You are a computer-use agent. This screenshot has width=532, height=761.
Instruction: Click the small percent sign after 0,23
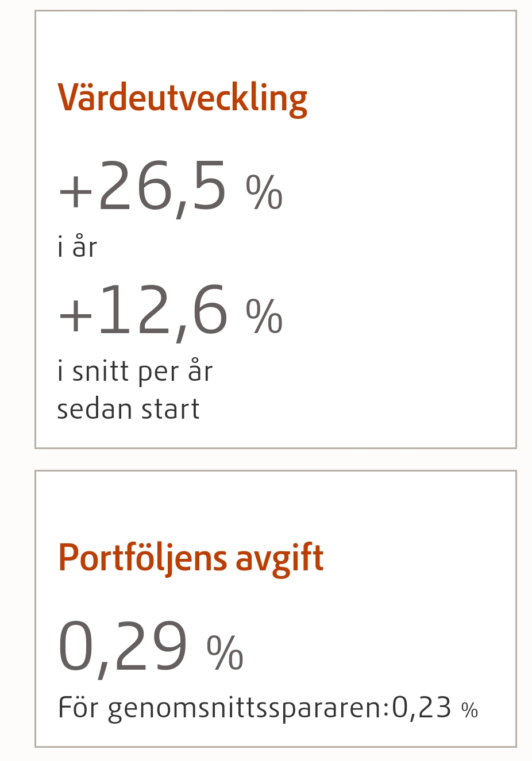[469, 710]
